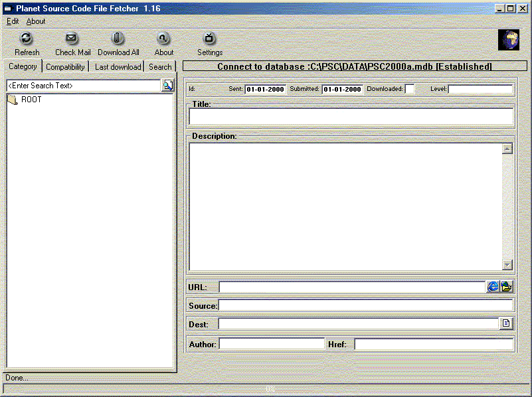
Task: Open the Edit menu
Action: 13,21
